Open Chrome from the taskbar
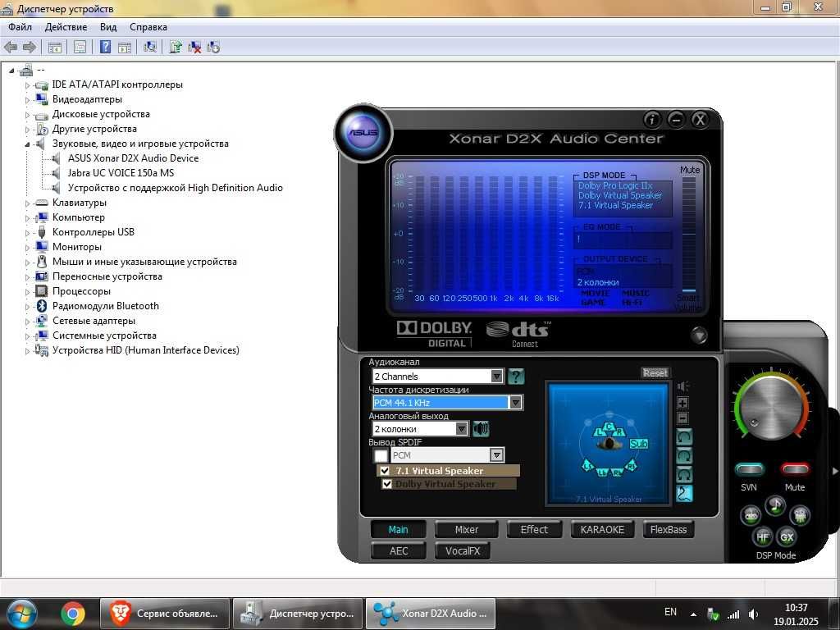This screenshot has width=840, height=630. 73,614
